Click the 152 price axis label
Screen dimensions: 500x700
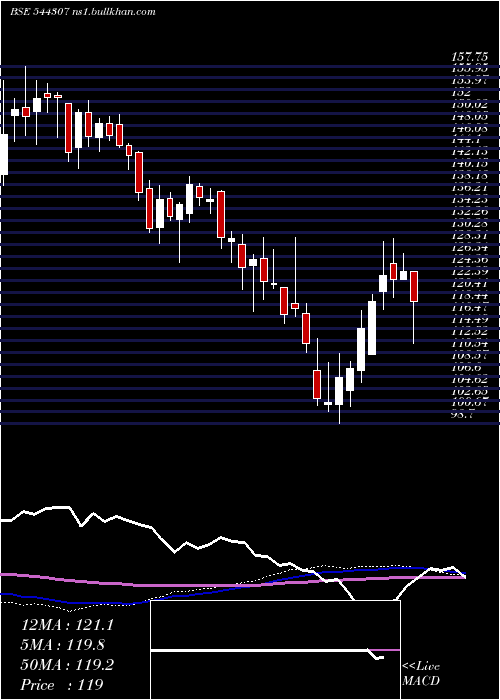click(461, 93)
